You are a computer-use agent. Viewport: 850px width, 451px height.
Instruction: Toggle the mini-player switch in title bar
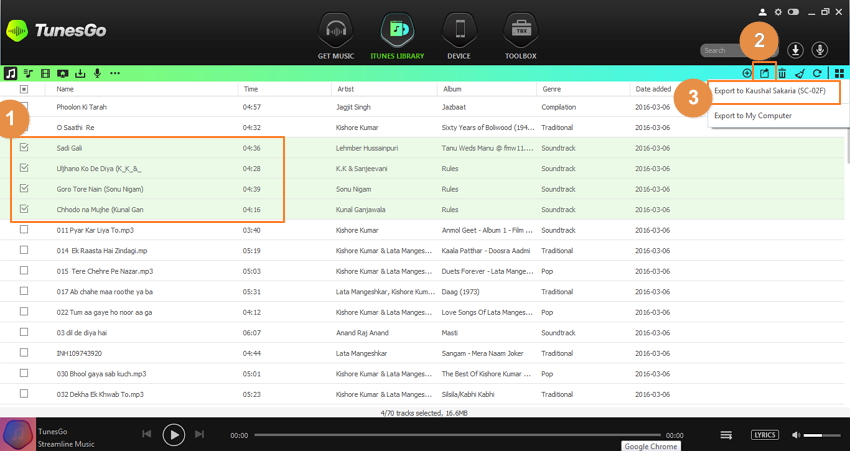click(x=793, y=11)
